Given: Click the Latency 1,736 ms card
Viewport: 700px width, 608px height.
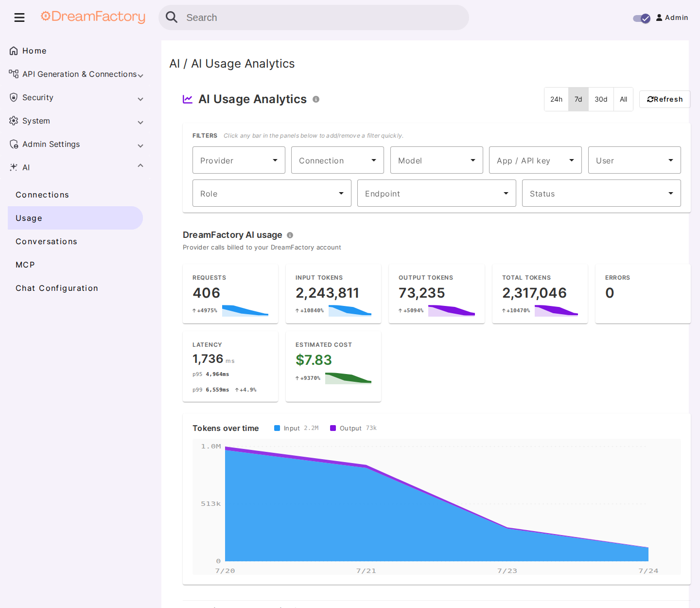Looking at the screenshot, I should (x=230, y=367).
